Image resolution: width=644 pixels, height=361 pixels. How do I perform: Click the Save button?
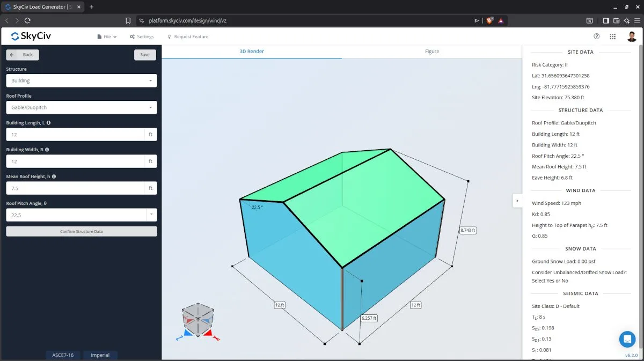coord(145,55)
